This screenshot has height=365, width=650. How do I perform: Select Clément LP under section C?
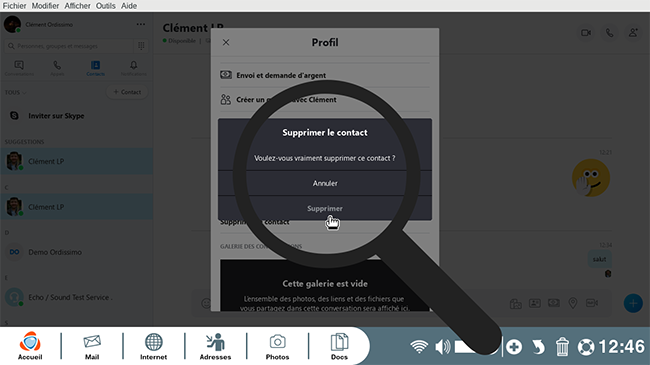point(77,207)
